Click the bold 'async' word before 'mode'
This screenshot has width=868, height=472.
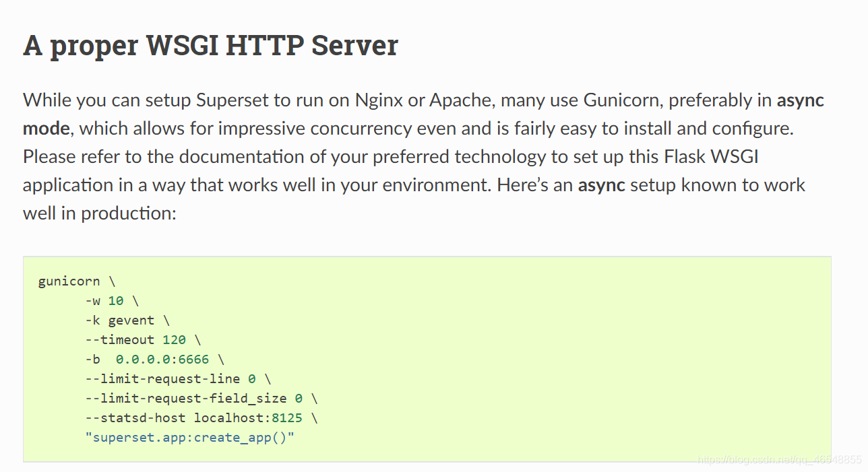click(x=801, y=100)
